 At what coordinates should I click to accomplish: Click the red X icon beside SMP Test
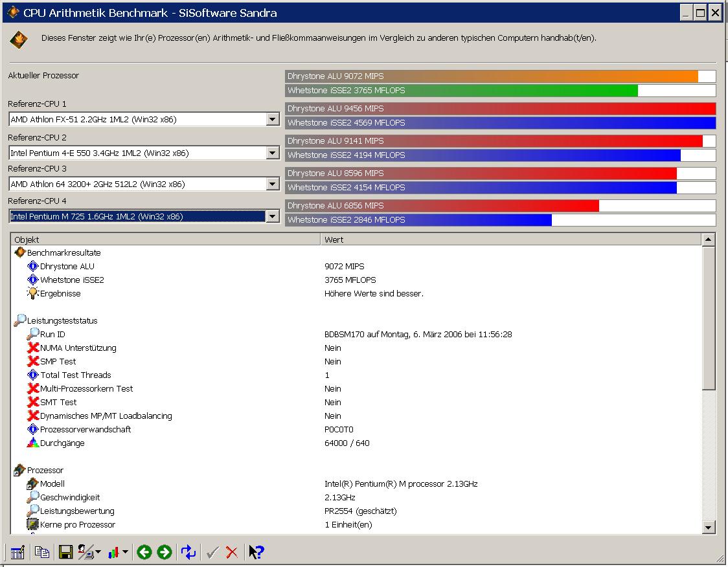(x=33, y=361)
